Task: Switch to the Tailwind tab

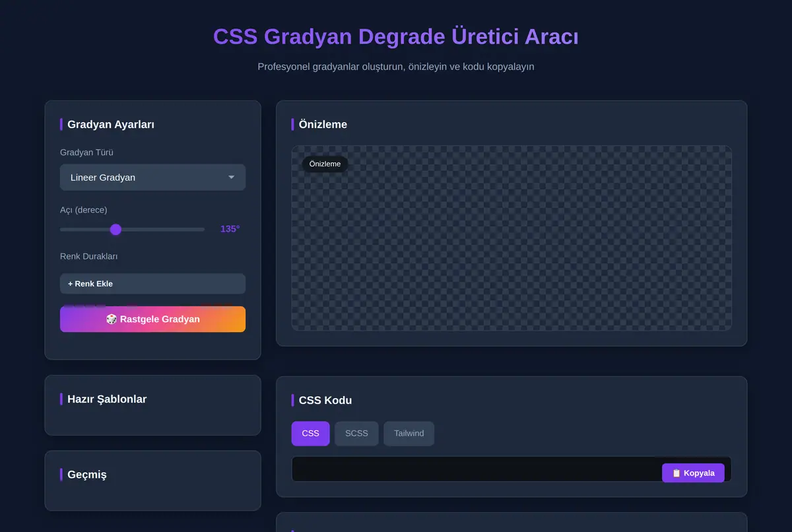Action: (x=409, y=434)
